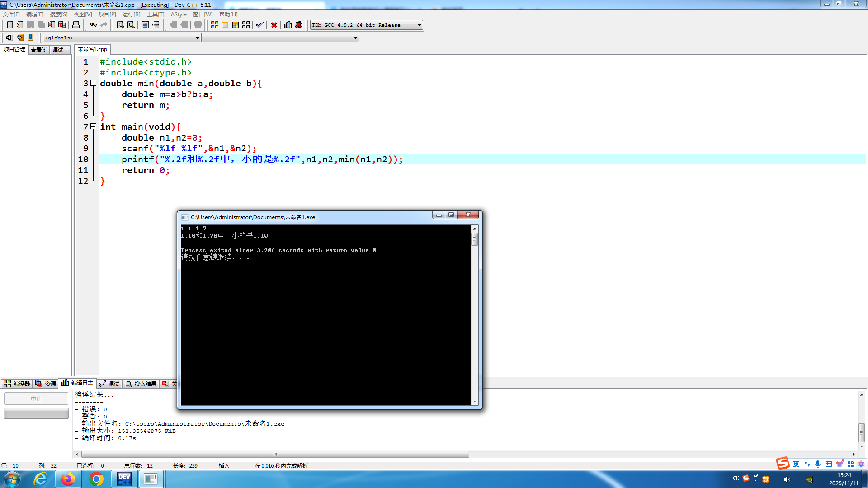Collapse the min function fold at line 3
Image resolution: width=868 pixels, height=488 pixels.
[x=94, y=83]
